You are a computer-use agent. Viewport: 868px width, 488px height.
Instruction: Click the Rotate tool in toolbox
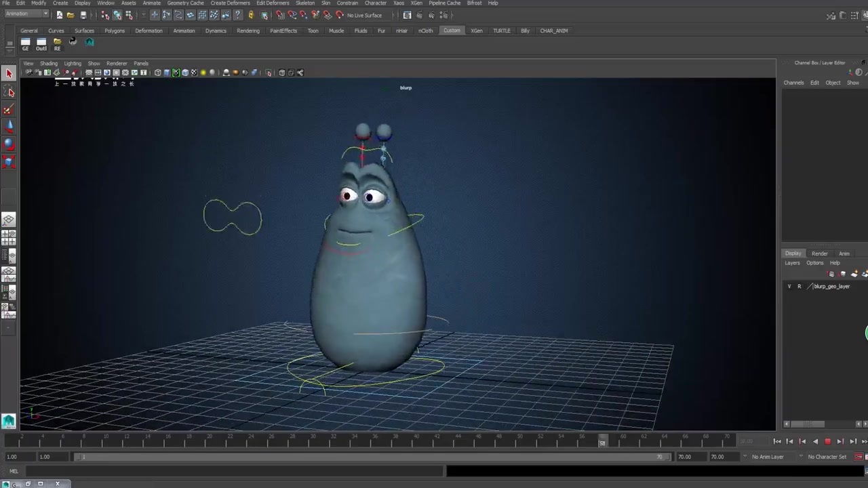tap(9, 144)
